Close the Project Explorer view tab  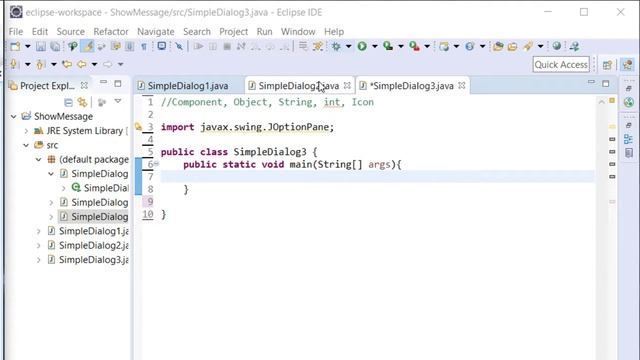84,85
